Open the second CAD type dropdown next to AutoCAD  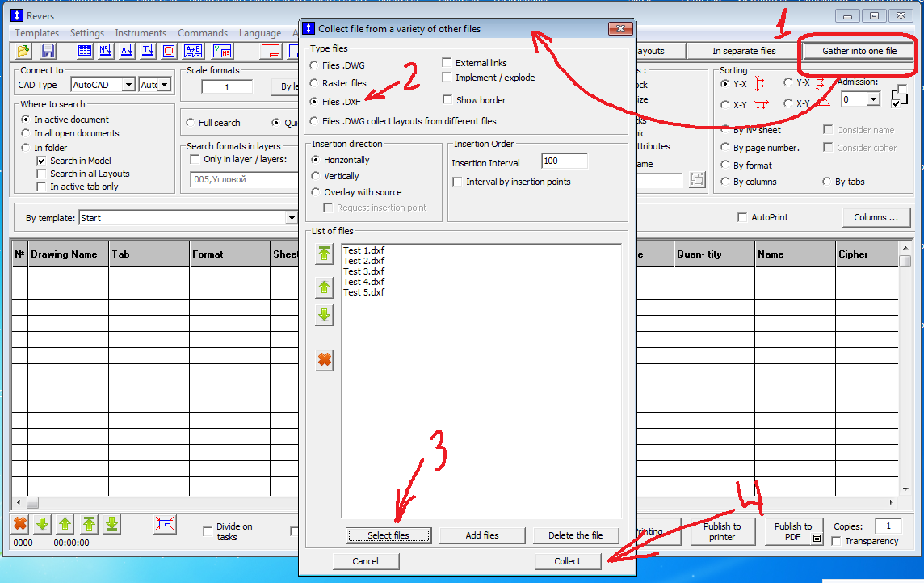pos(165,85)
